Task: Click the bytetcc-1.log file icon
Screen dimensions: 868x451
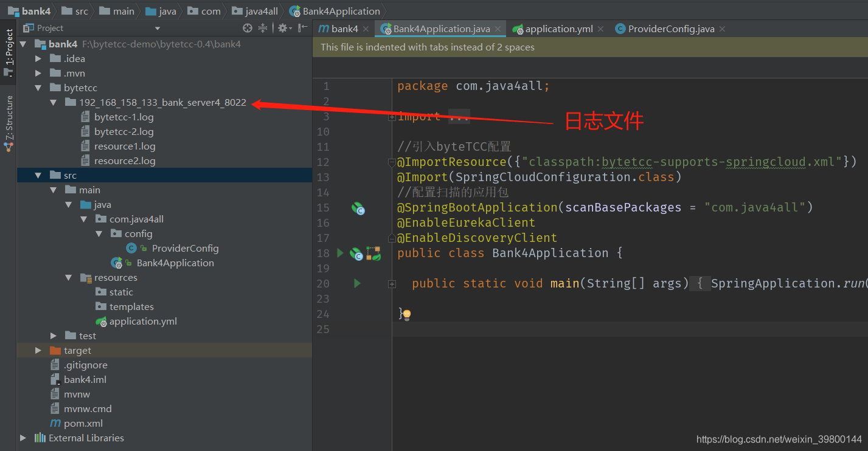Action: pos(85,117)
